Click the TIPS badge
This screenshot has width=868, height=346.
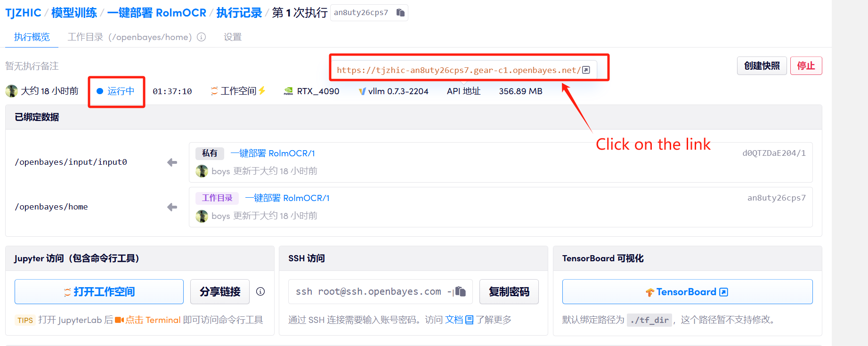[x=25, y=320]
